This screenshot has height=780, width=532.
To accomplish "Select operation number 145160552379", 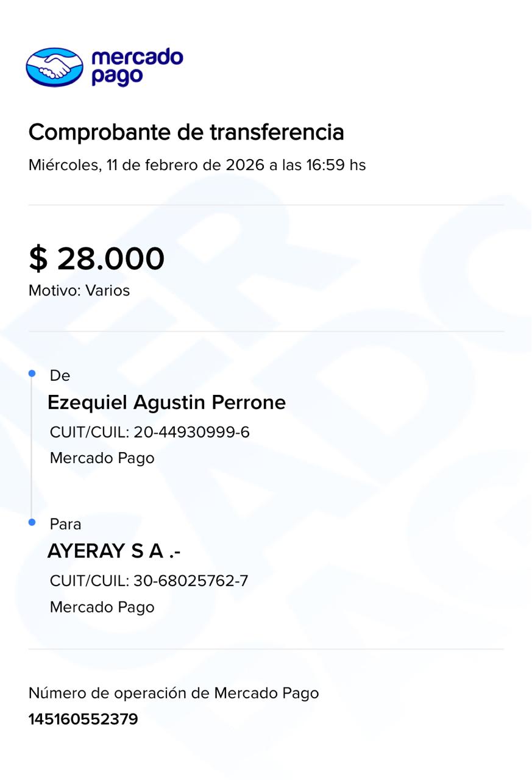I will (83, 719).
